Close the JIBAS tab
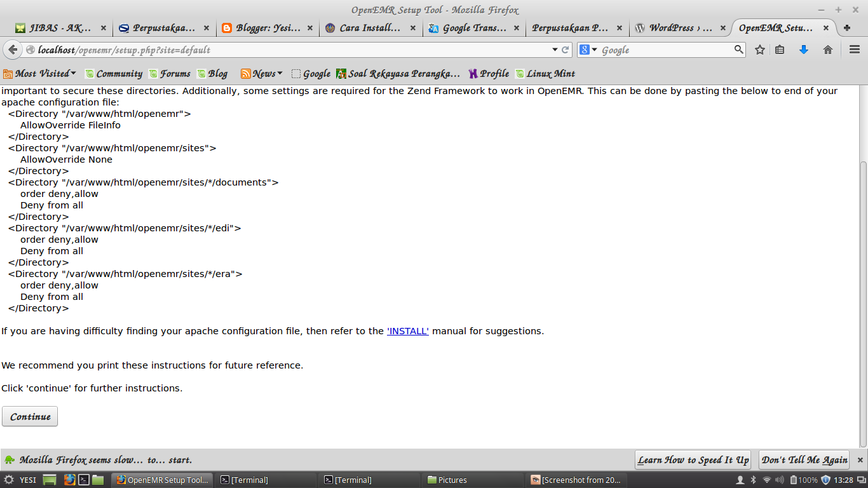Viewport: 868px width, 488px height. (x=104, y=28)
